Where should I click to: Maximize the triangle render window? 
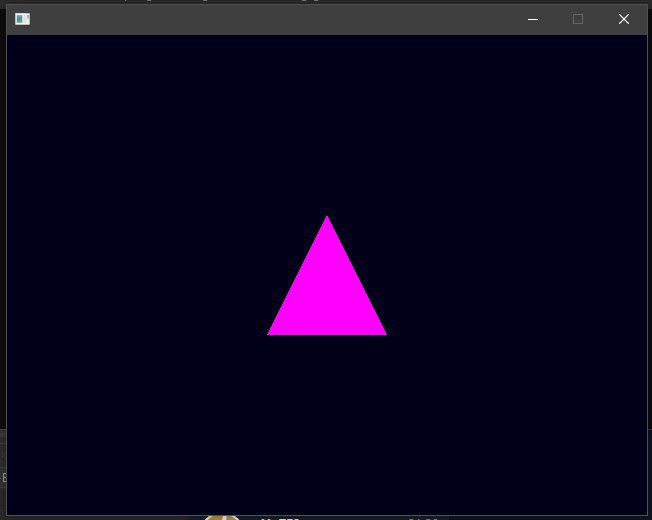(x=578, y=19)
